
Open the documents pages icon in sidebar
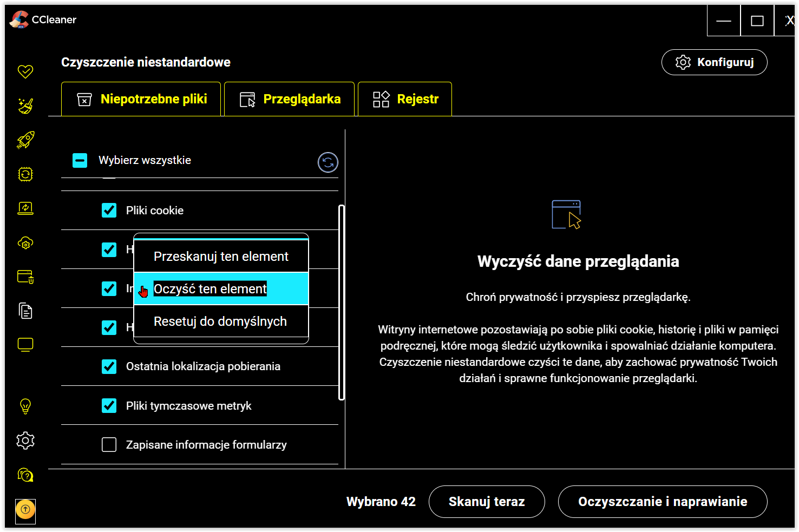point(25,311)
